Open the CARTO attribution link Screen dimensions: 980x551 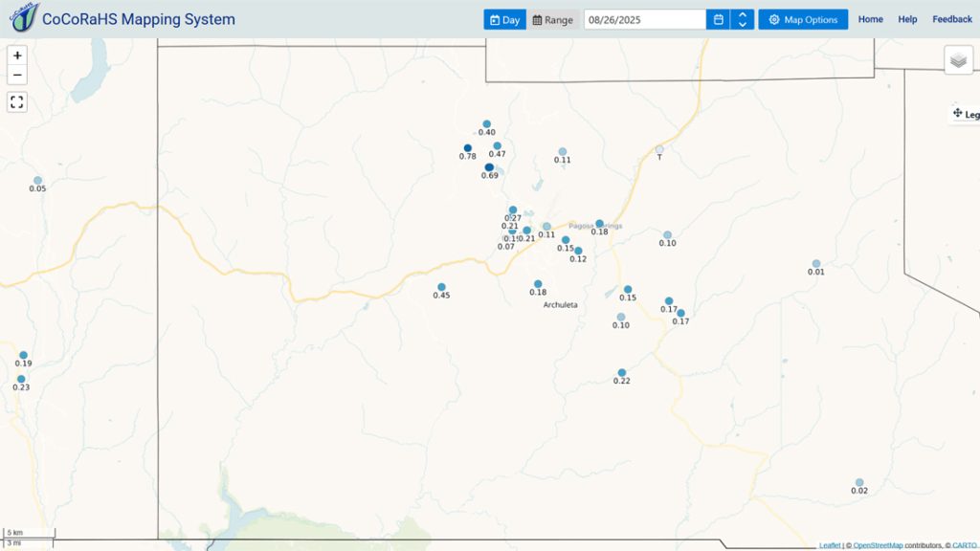(x=965, y=545)
